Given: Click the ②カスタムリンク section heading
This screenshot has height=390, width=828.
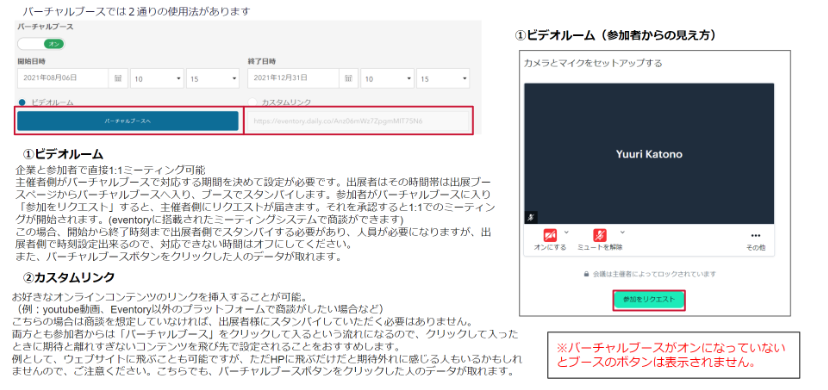Looking at the screenshot, I should coord(69,277).
